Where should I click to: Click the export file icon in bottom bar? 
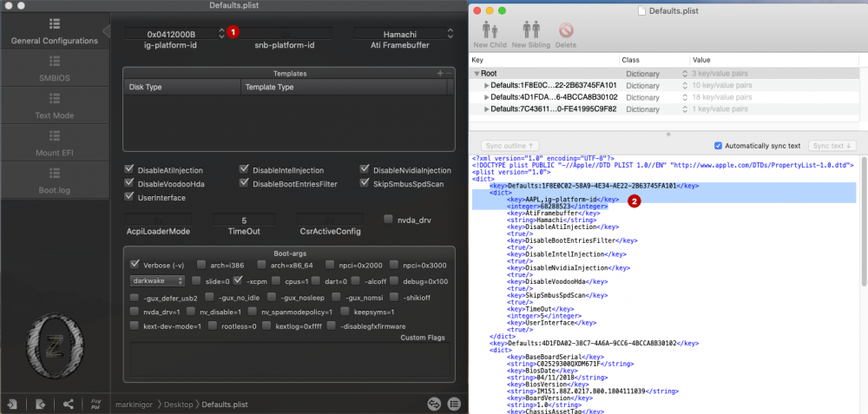pos(40,404)
